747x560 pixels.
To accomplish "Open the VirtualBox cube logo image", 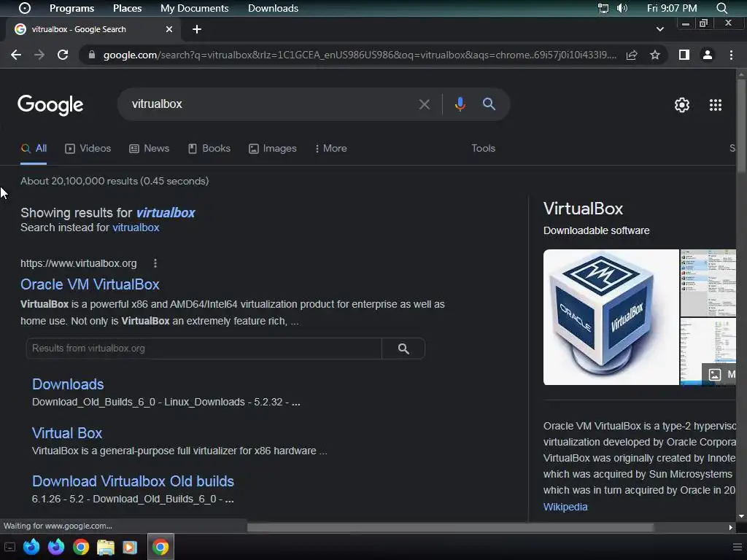I will coord(611,317).
